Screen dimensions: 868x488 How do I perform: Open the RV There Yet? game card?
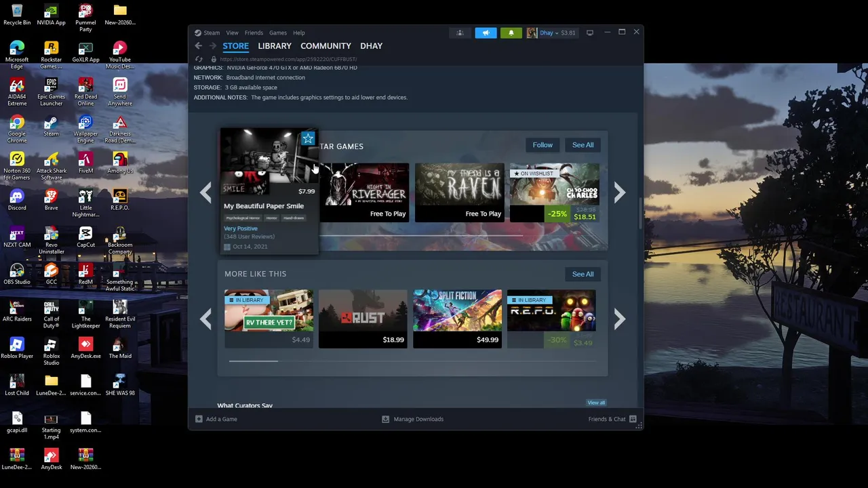(269, 319)
